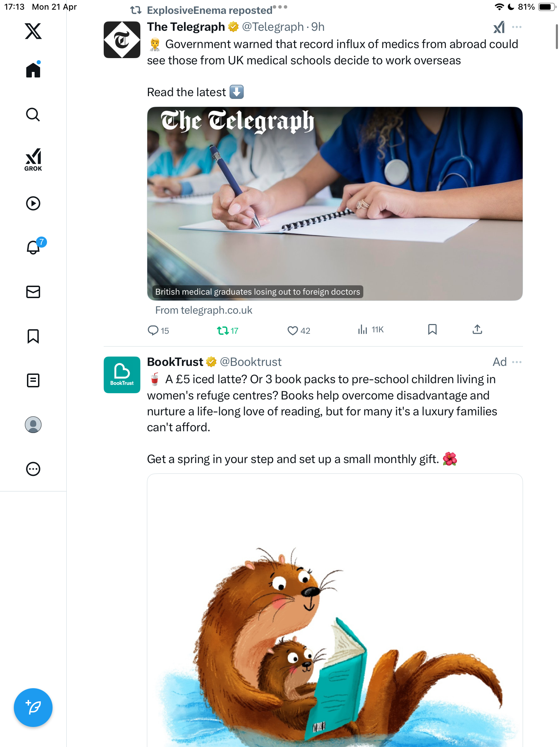Toggle repost on The Telegraph post
This screenshot has width=560, height=747.
coord(228,331)
